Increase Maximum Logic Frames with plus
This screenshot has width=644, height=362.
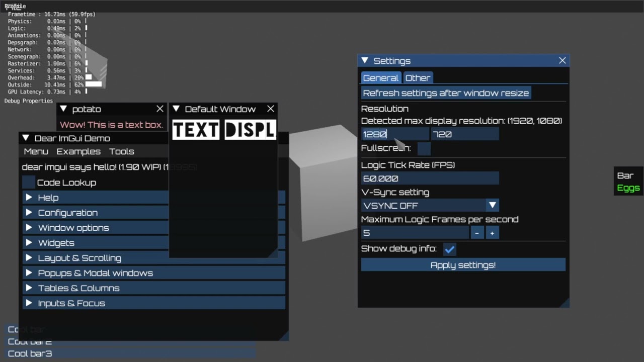tap(492, 233)
